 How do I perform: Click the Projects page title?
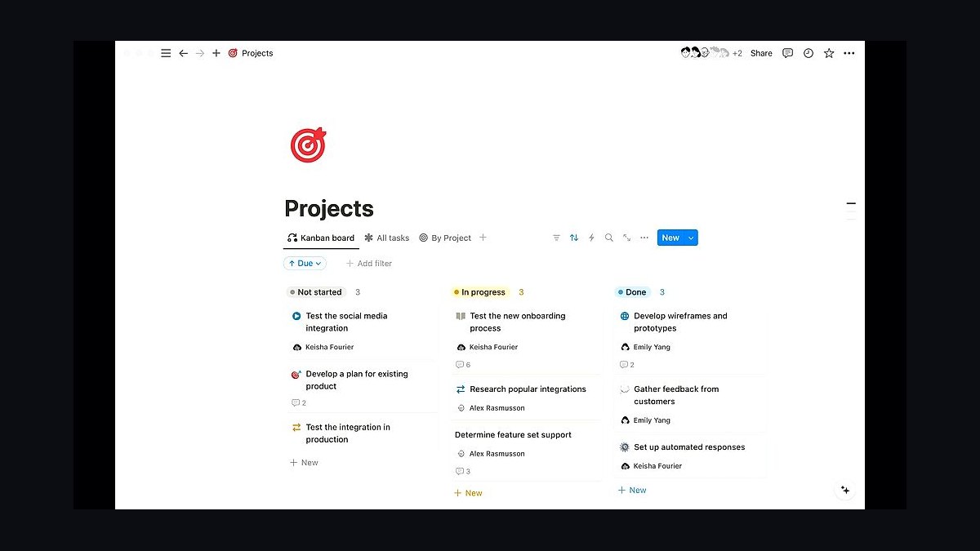click(329, 208)
